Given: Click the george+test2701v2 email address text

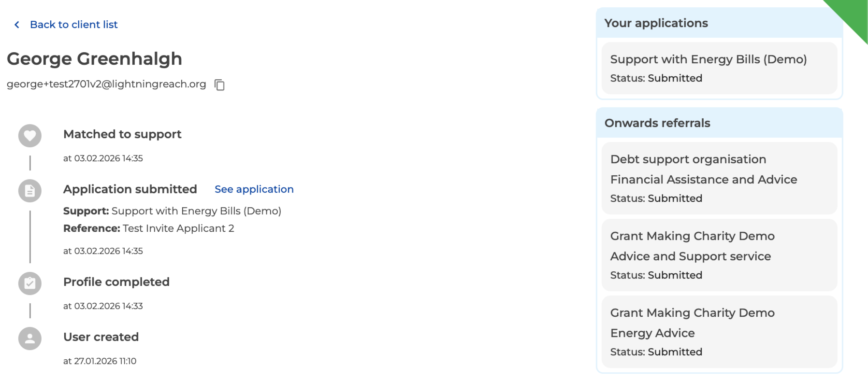Looking at the screenshot, I should coord(106,84).
